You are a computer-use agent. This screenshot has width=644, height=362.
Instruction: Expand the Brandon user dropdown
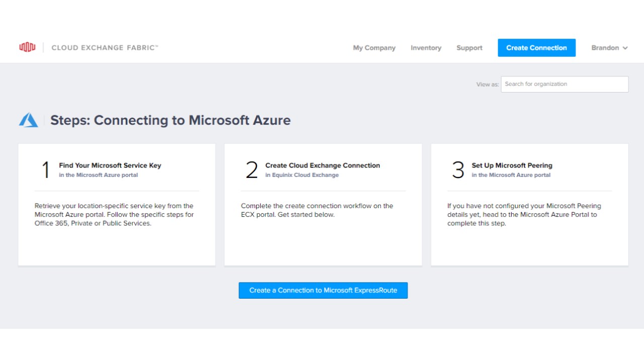point(605,48)
